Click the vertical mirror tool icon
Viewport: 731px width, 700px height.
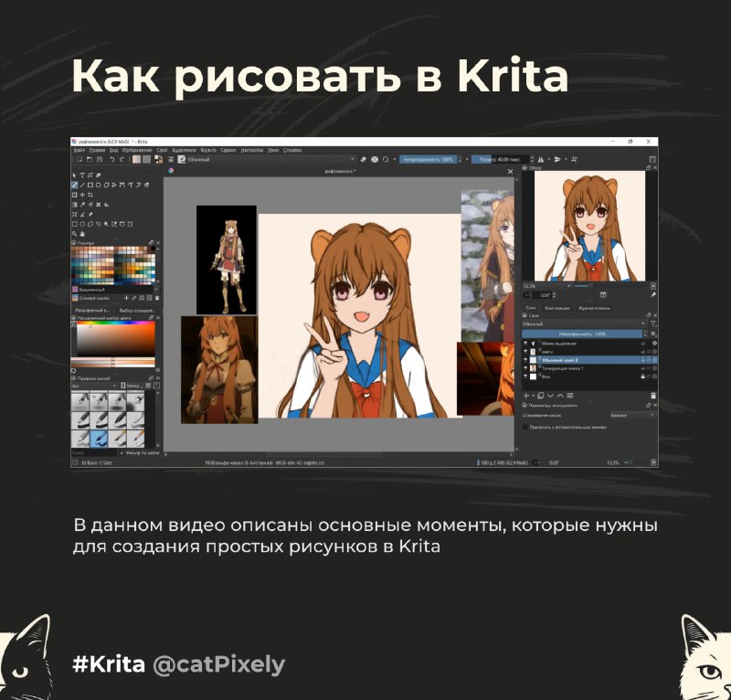[558, 160]
